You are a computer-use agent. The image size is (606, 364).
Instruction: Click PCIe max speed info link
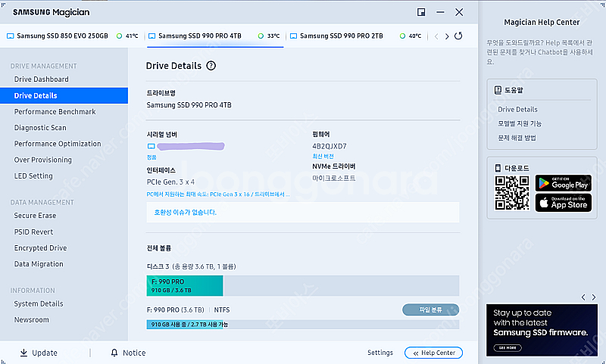(218, 194)
